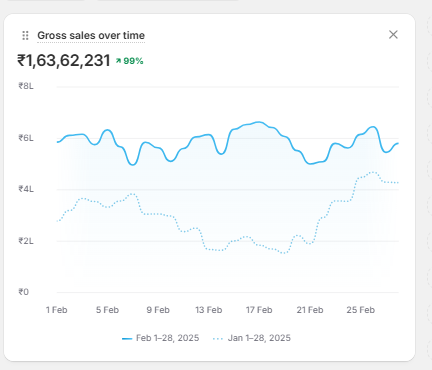Image resolution: width=432 pixels, height=370 pixels.
Task: Click the 1 Feb x-axis label
Action: 57,310
